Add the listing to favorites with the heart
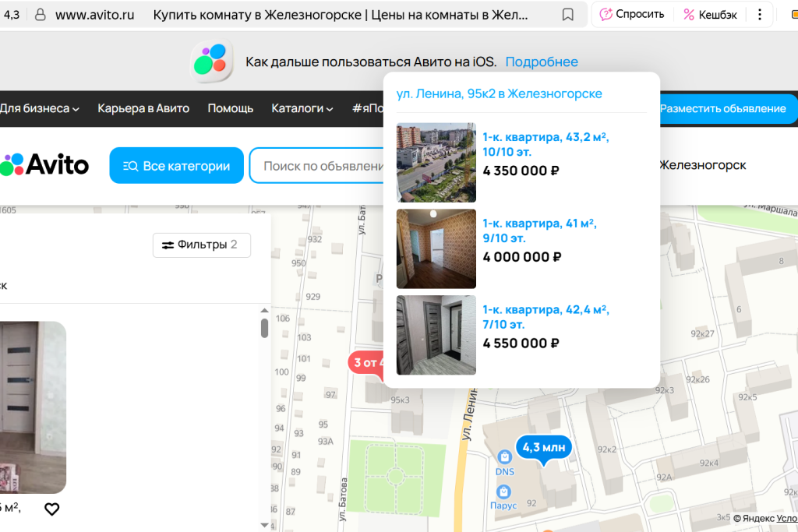 coord(52,509)
